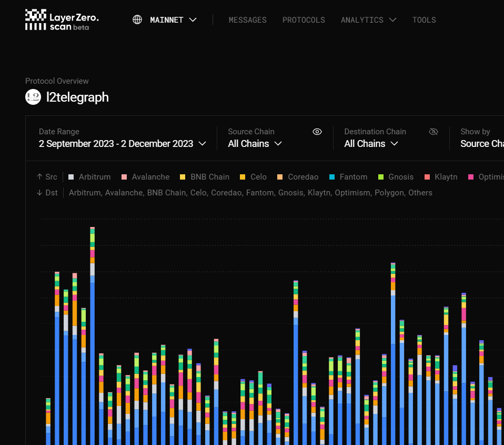Toggle the Source Chain eye visibility icon

click(317, 132)
